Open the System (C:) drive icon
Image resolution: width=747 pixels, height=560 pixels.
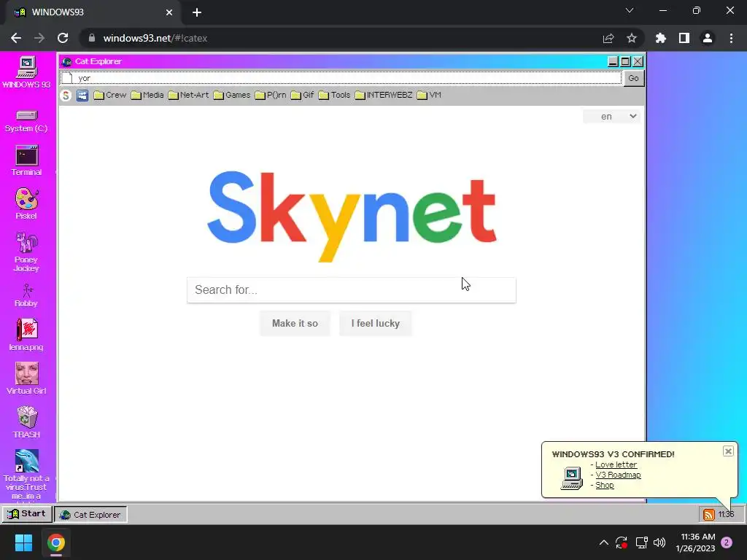click(27, 121)
